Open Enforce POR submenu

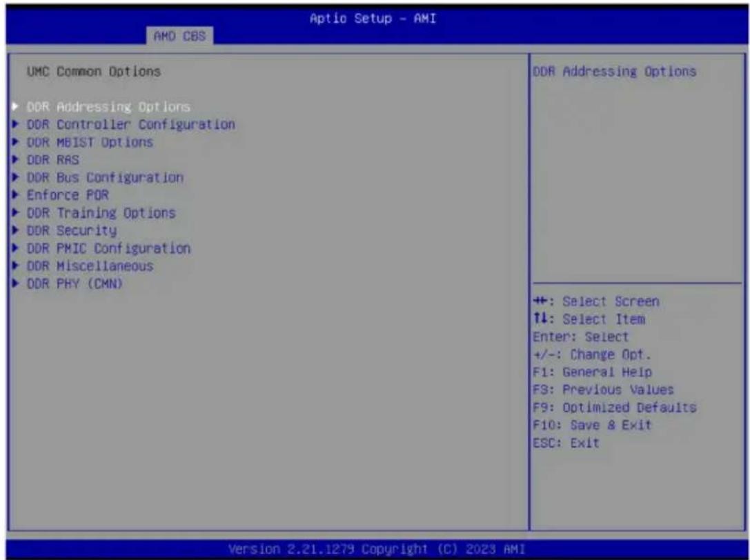(x=68, y=195)
